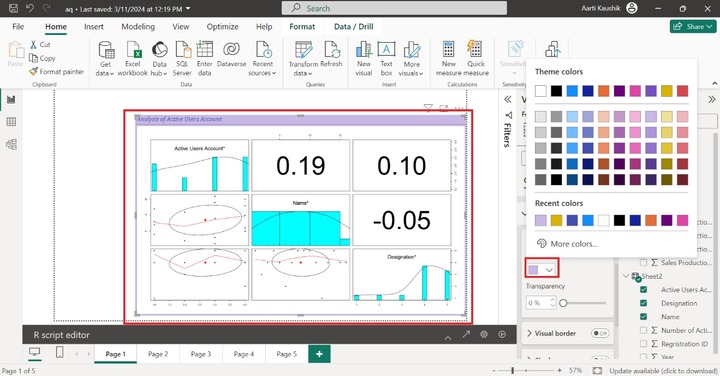Open the file name saved dropdown
This screenshot has height=376, width=720.
188,9
